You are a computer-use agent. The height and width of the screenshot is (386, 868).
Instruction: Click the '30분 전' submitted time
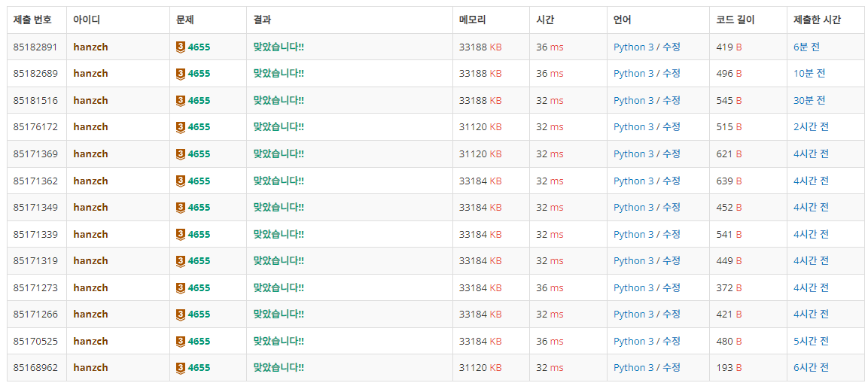(809, 101)
